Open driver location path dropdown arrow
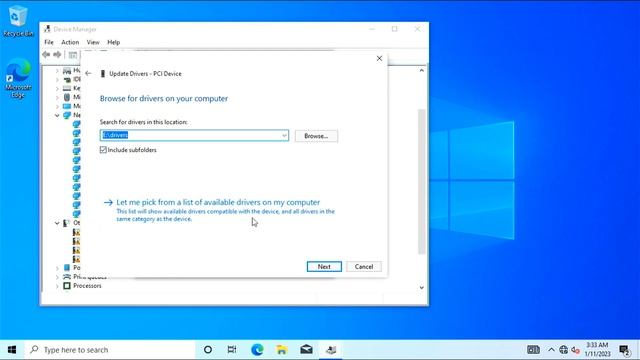Image resolution: width=640 pixels, height=360 pixels. pos(284,136)
